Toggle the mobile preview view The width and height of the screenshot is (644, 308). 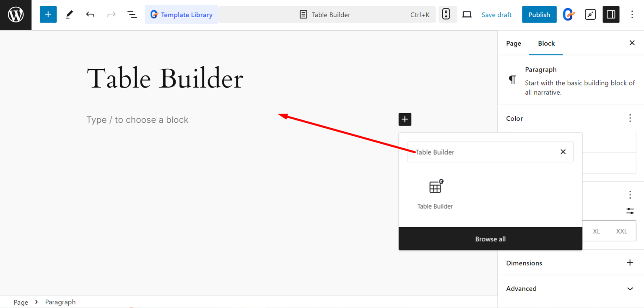(x=447, y=14)
